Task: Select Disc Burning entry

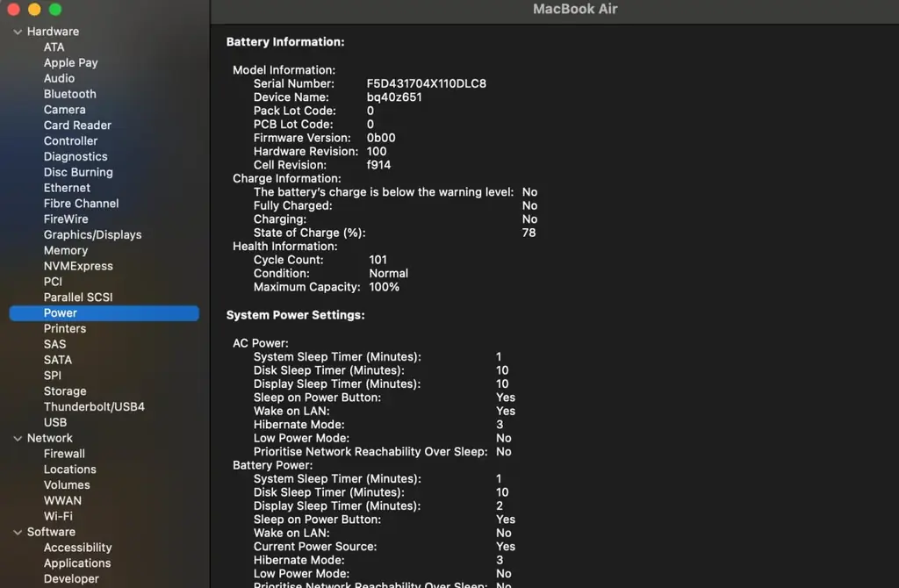Action: pyautogui.click(x=78, y=172)
